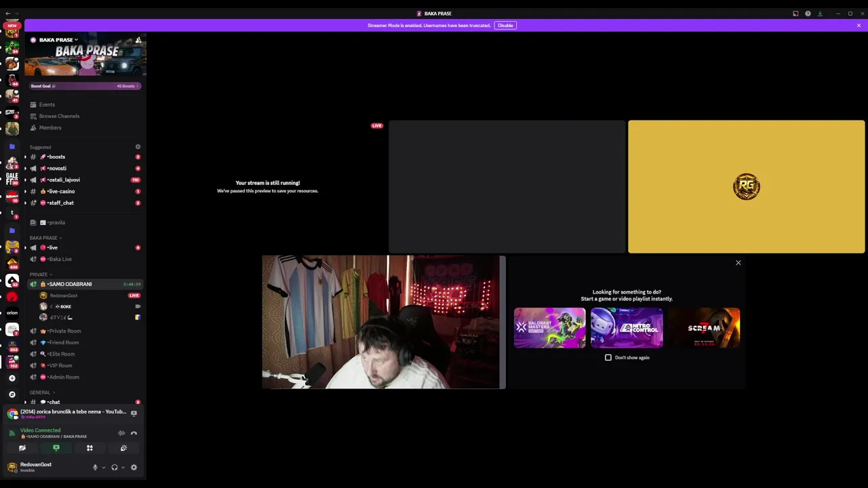The image size is (868, 488).
Task: Expand the staff_chat channel arrow
Action: pyautogui.click(x=25, y=203)
